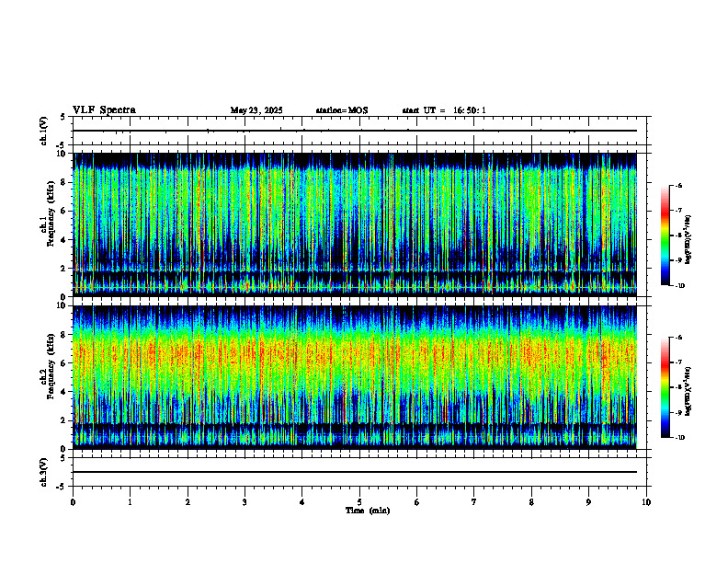This screenshot has width=728, height=563.
Task: Click the ch.2 colorbar "-9" tick label
Action: pos(678,412)
